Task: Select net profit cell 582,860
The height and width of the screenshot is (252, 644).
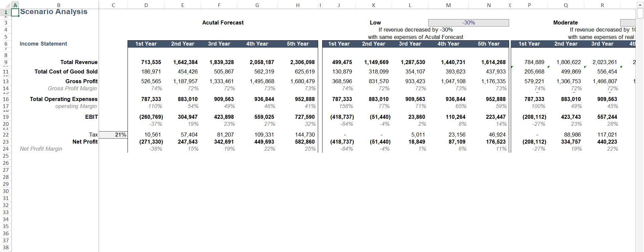Action: pyautogui.click(x=305, y=142)
